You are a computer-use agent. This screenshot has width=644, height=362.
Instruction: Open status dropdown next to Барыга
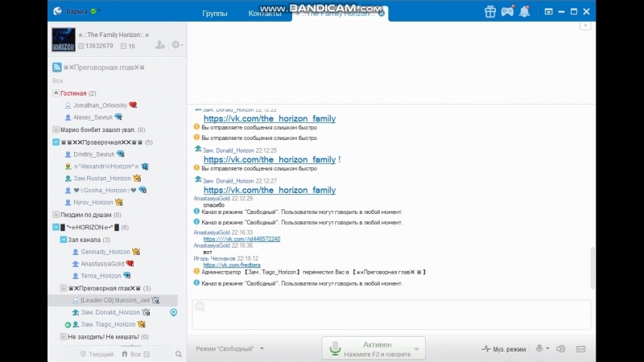click(99, 11)
